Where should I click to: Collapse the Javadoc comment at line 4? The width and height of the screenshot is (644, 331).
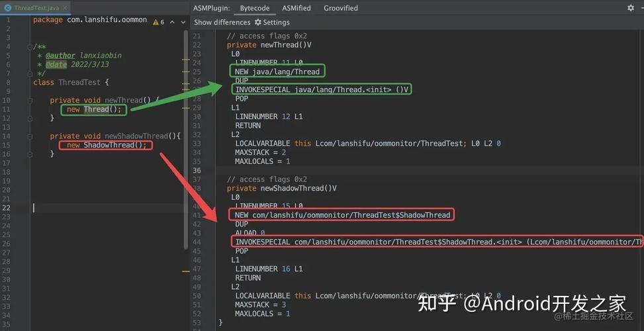click(x=30, y=47)
